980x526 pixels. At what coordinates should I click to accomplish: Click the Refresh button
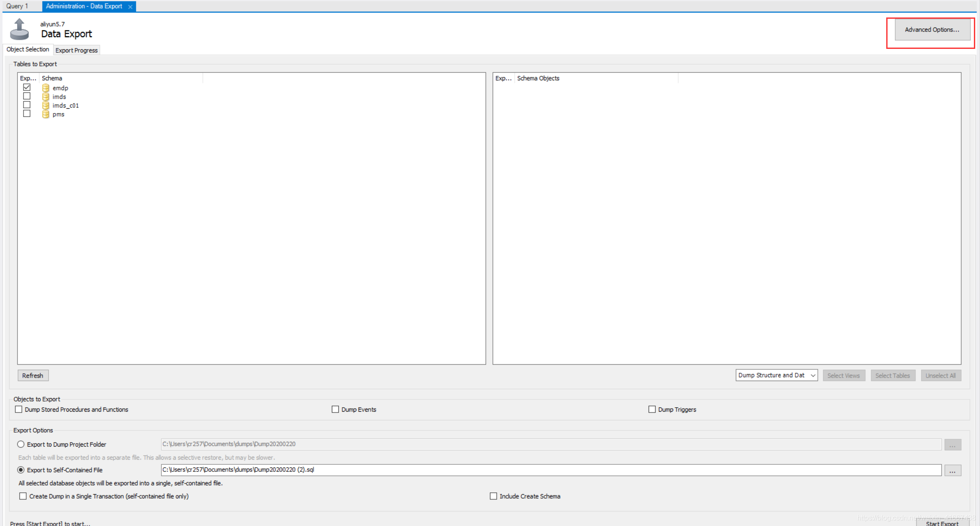coord(33,375)
